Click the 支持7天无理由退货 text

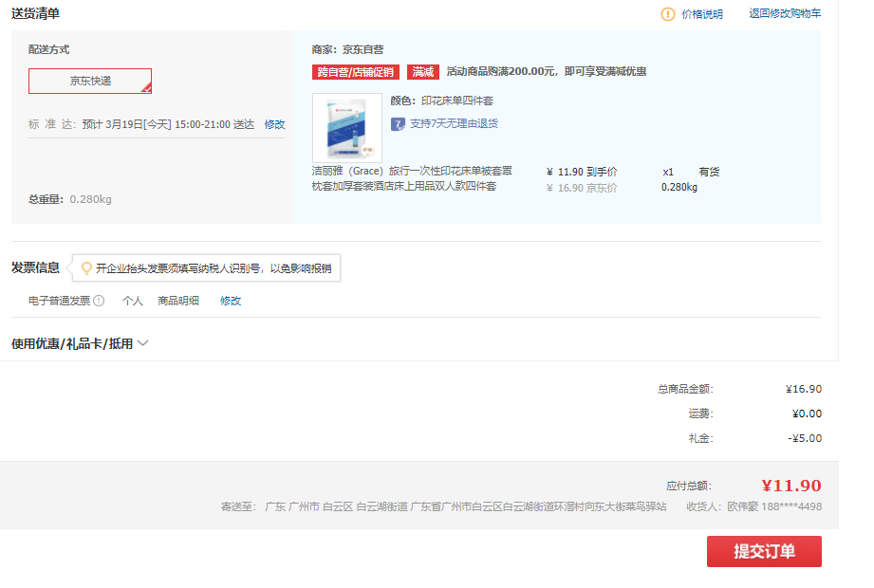click(454, 124)
